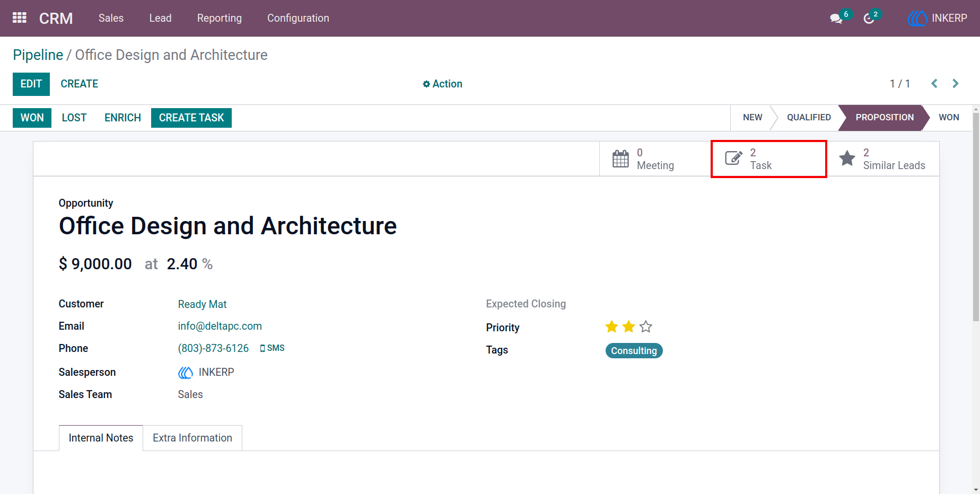Move to the NEW stage
This screenshot has width=980, height=494.
752,117
